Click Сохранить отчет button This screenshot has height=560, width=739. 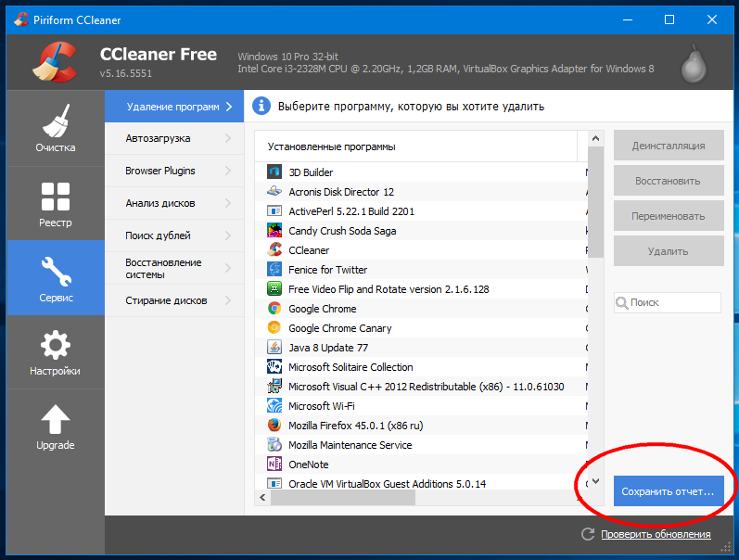(x=669, y=491)
